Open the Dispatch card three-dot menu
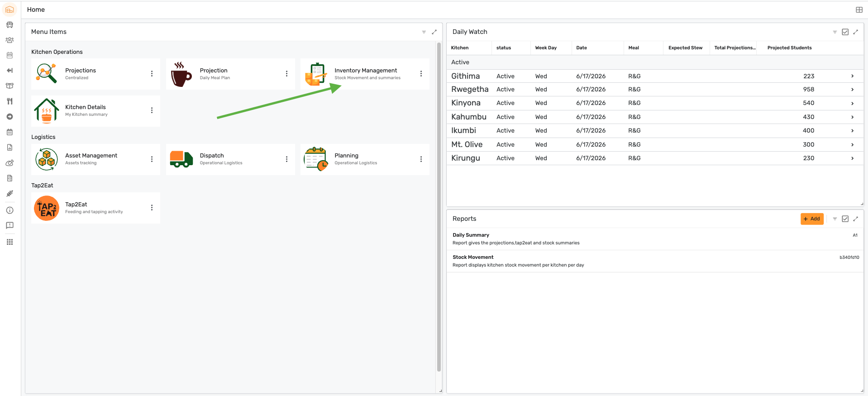 click(x=286, y=159)
